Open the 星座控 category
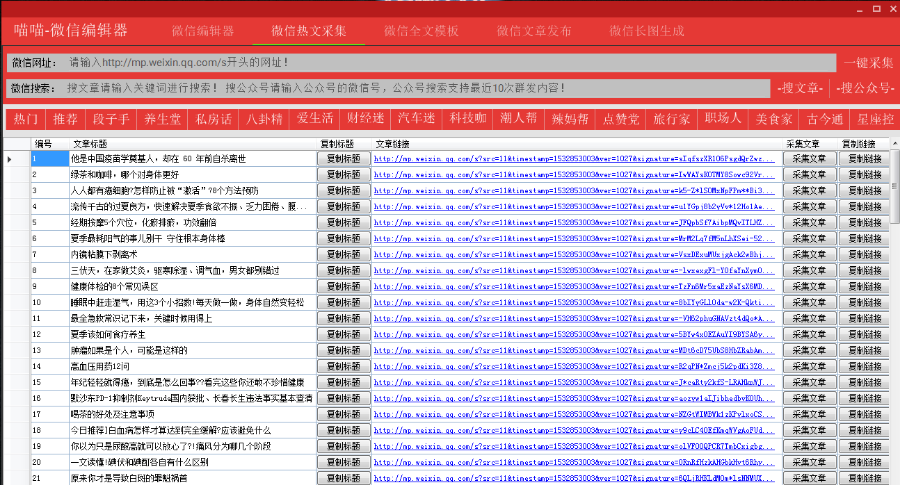The height and width of the screenshot is (485, 900). [876, 119]
